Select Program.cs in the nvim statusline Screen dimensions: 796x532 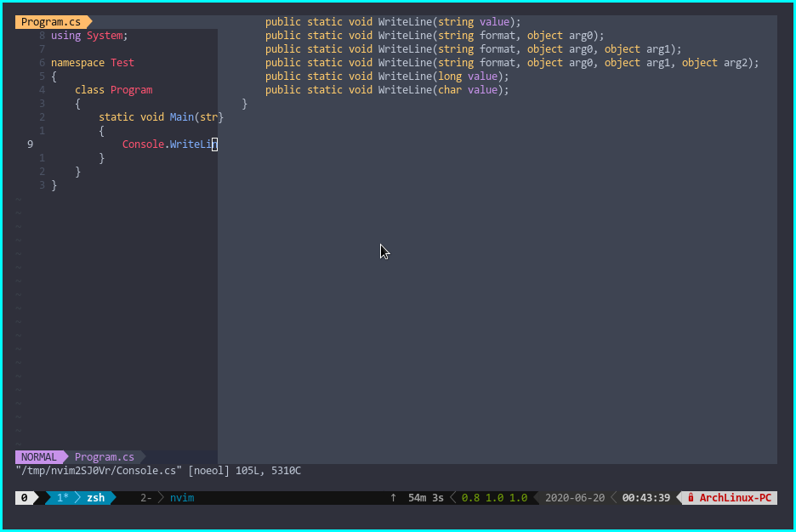[x=105, y=456]
